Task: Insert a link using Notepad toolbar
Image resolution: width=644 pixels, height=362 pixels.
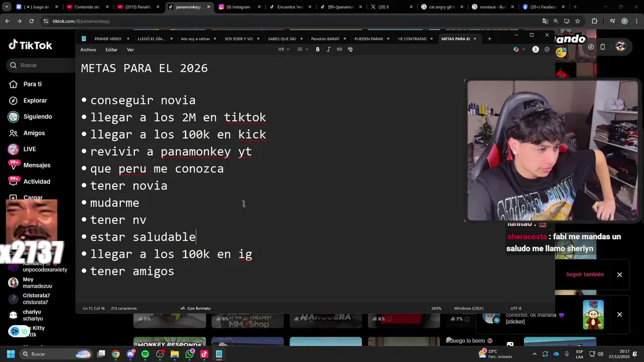Action: tap(339, 49)
